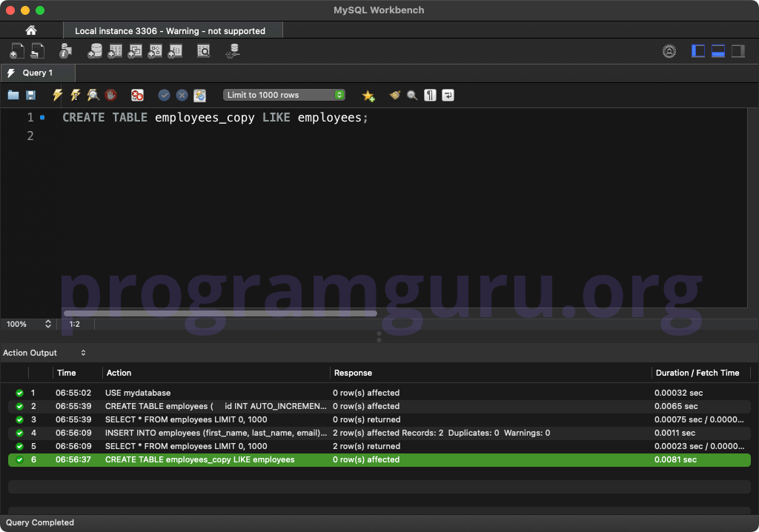This screenshot has height=532, width=759.
Task: Execute the SQL script lightning icon
Action: click(x=58, y=95)
